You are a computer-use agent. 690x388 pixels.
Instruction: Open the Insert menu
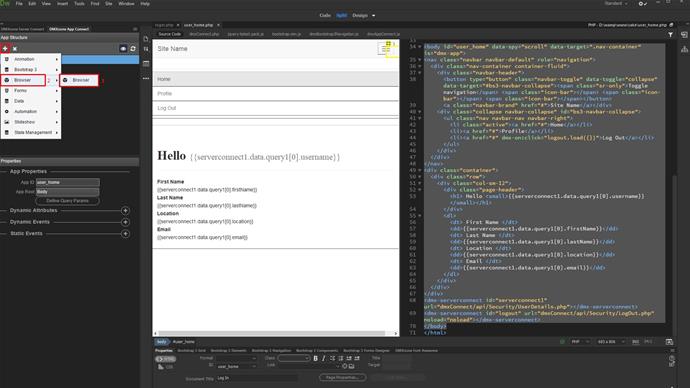tap(62, 4)
